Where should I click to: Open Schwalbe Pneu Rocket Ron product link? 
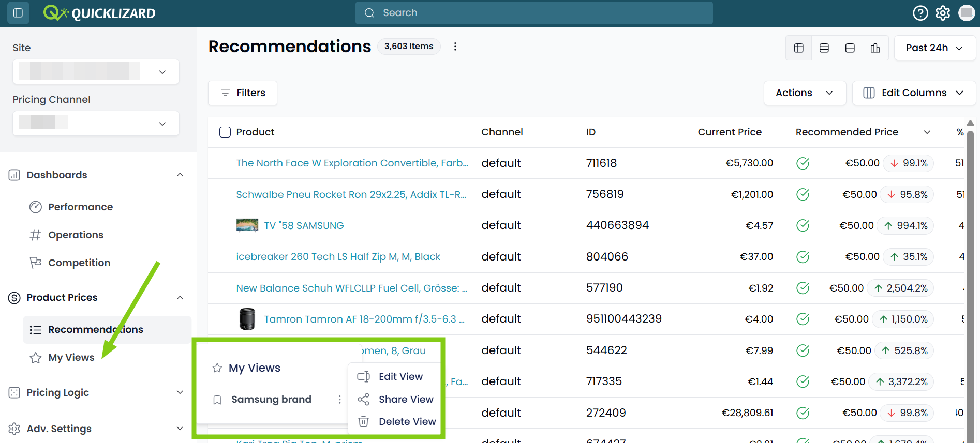351,194
